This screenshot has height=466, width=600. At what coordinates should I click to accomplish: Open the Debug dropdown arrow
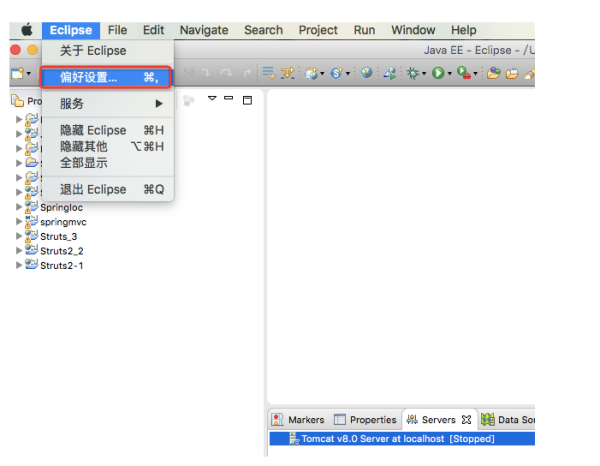click(x=424, y=73)
